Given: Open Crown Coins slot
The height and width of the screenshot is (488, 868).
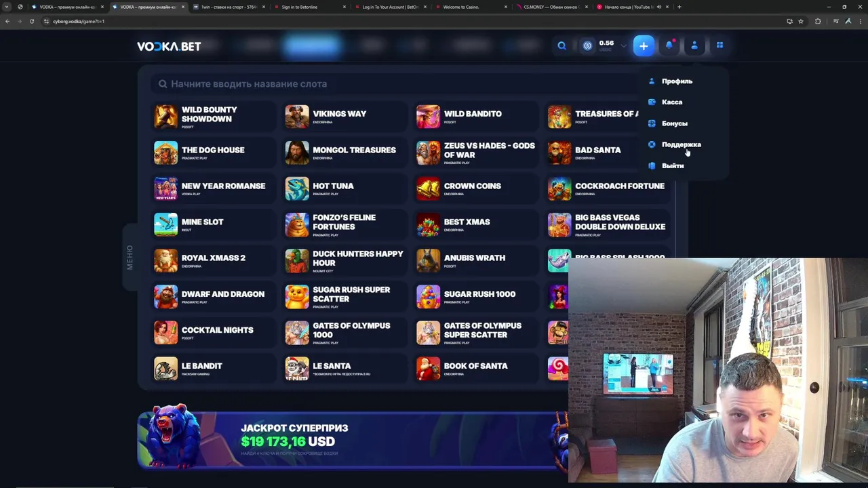Looking at the screenshot, I should tap(476, 188).
